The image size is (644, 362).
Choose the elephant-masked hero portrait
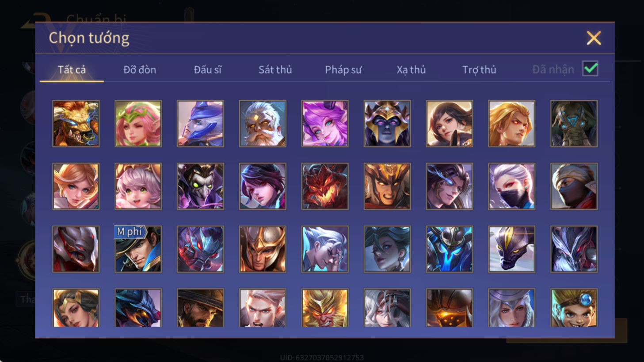click(574, 124)
